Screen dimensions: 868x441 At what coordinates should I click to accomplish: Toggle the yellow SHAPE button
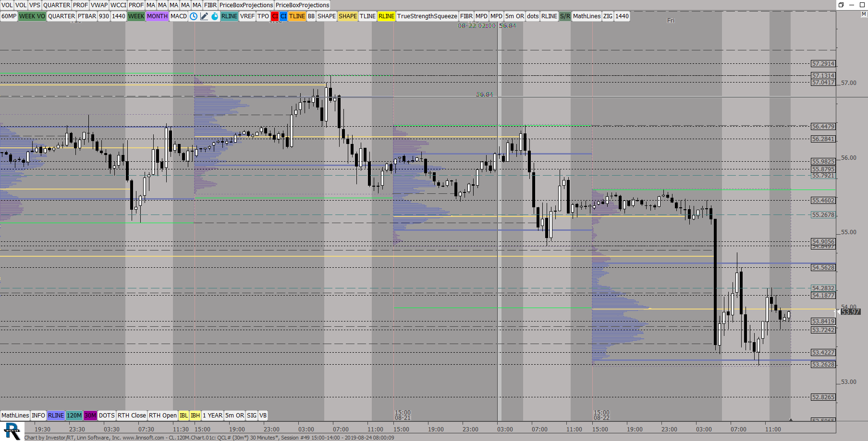tap(347, 16)
